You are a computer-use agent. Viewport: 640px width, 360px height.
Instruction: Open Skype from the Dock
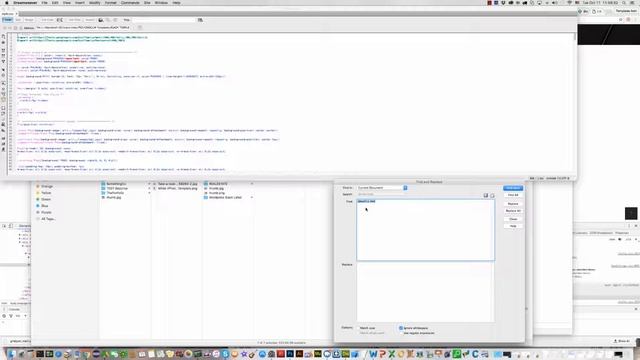click(x=225, y=354)
